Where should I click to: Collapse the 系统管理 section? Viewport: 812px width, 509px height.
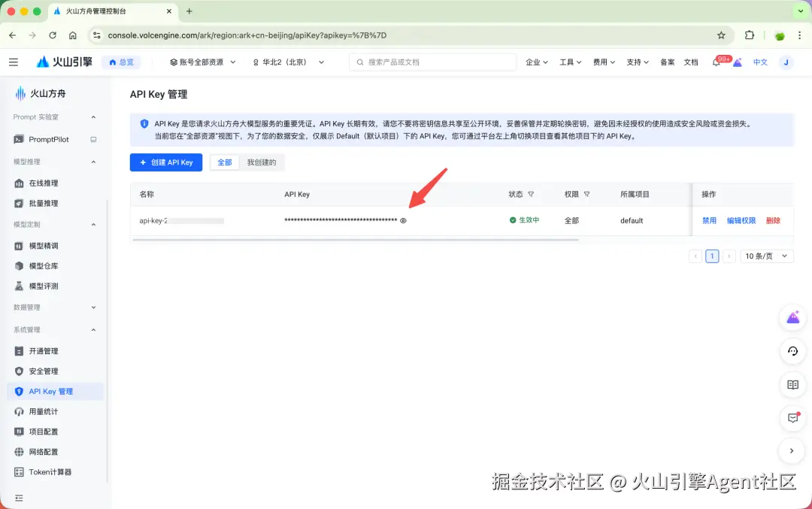[x=93, y=329]
